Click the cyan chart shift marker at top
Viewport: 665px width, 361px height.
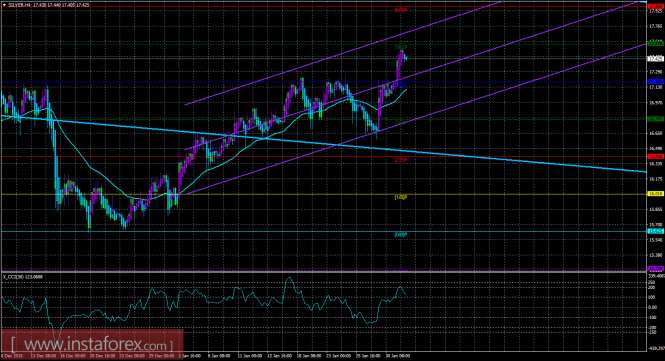[x=644, y=3]
